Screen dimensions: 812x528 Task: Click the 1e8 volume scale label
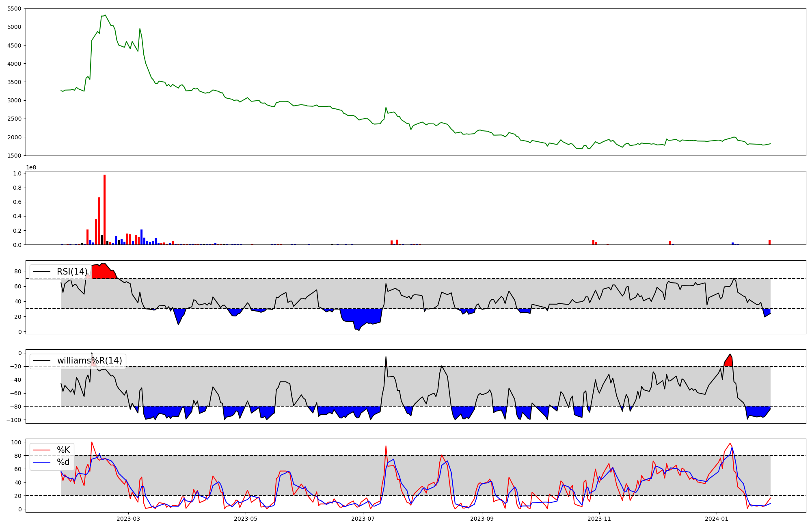point(31,168)
